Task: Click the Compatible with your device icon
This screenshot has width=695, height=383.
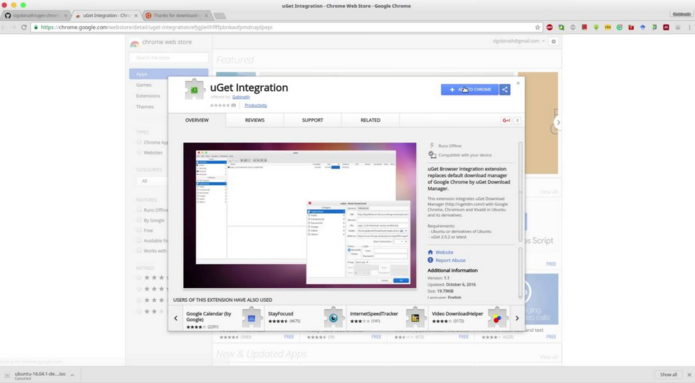Action: [x=432, y=155]
